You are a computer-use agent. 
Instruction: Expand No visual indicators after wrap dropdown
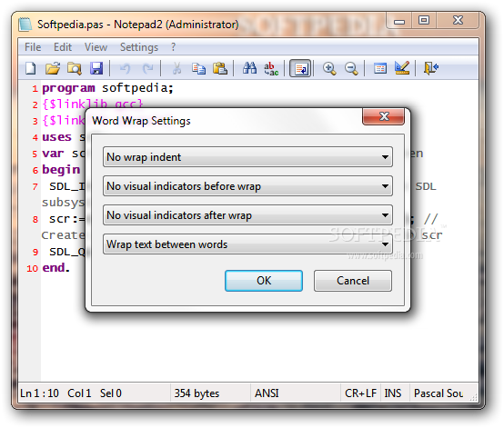click(x=247, y=215)
